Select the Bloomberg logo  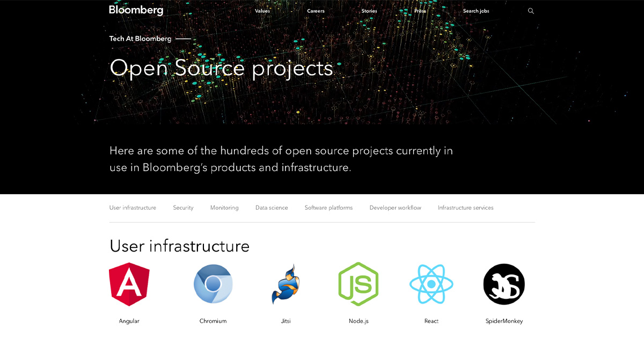coord(136,10)
